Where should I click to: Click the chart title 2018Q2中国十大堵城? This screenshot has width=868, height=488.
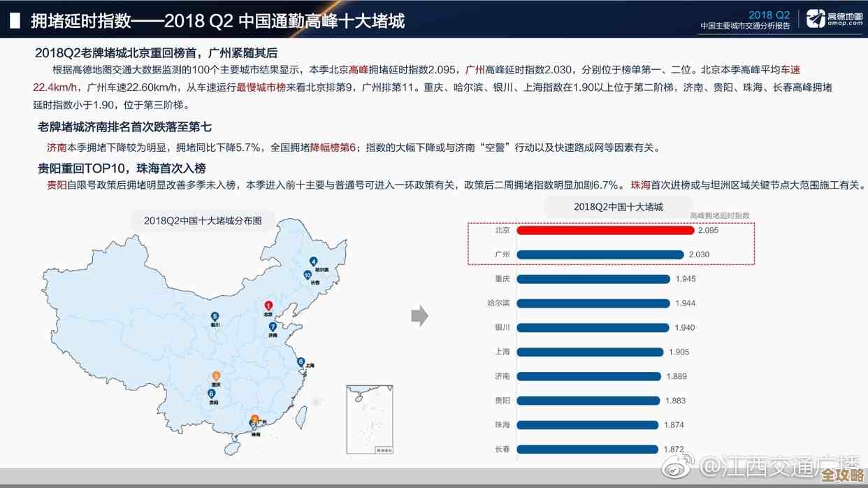[x=619, y=206]
